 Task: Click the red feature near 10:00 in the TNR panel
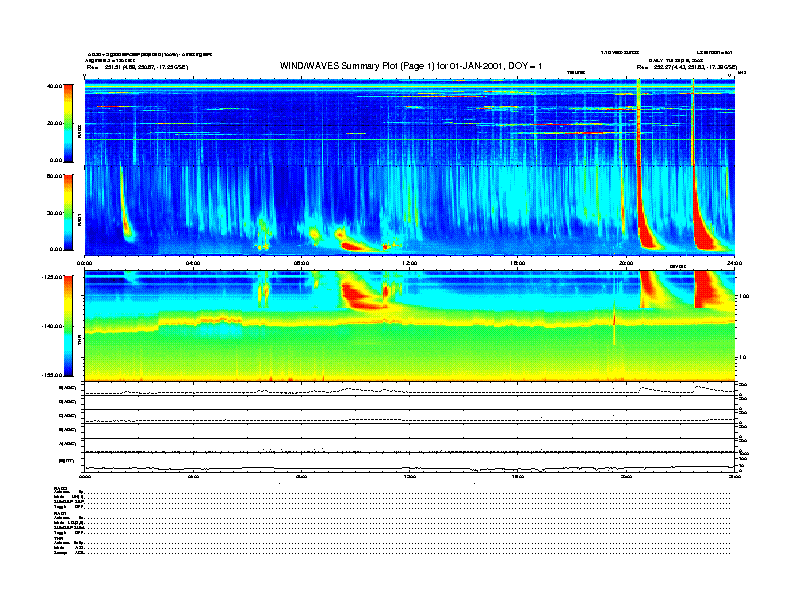point(361,297)
